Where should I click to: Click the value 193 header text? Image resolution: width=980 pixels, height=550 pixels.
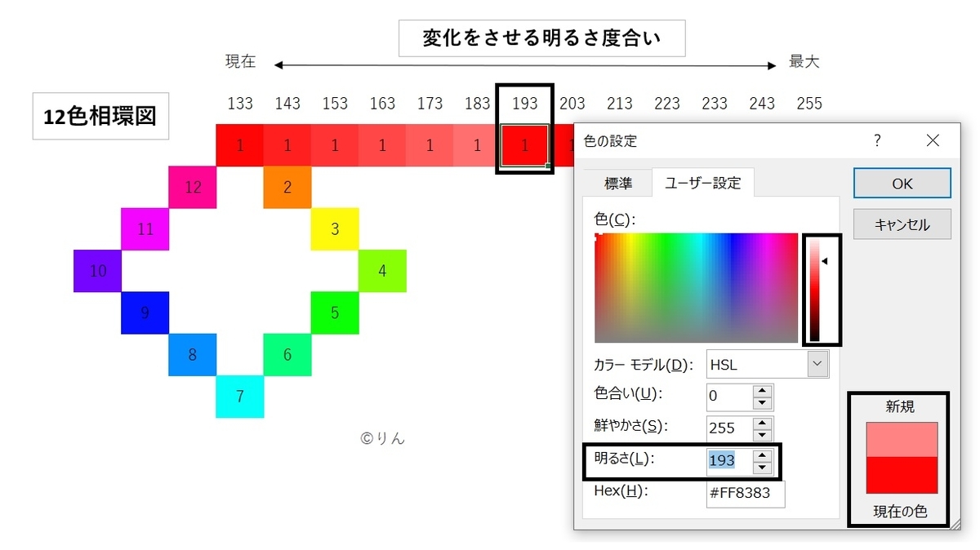point(524,104)
